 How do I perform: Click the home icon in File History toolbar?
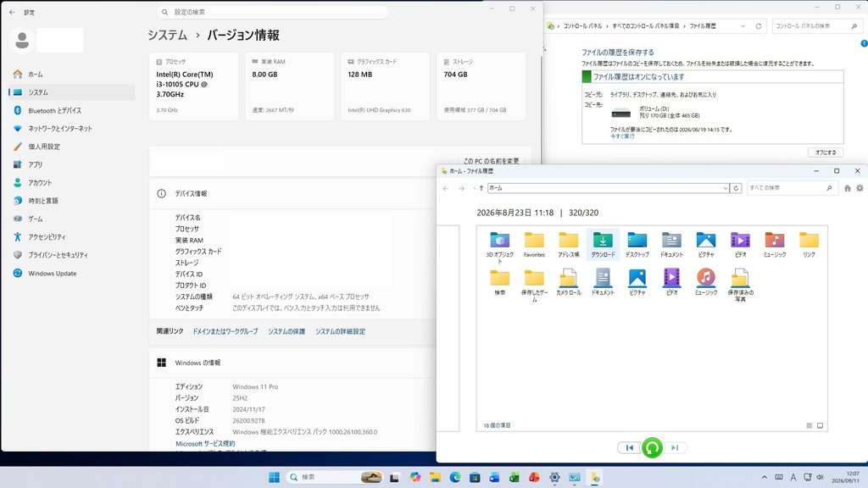pos(847,188)
